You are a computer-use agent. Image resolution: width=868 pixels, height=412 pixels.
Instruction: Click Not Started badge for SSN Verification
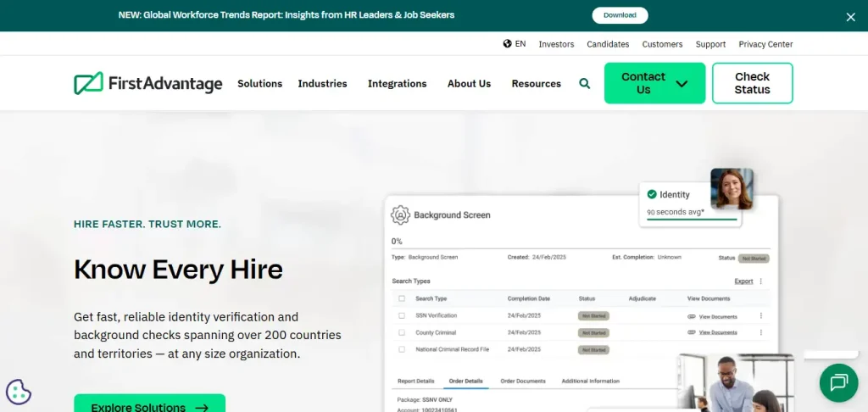(594, 316)
